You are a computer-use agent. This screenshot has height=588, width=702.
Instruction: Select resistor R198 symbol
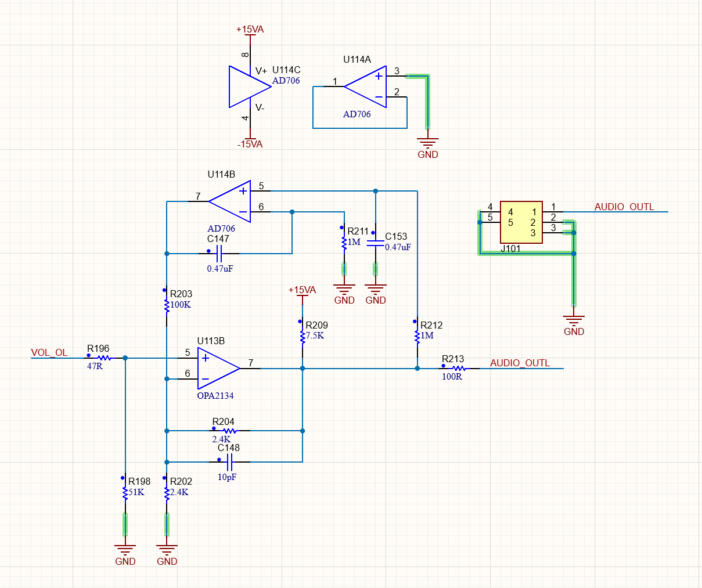[125, 493]
